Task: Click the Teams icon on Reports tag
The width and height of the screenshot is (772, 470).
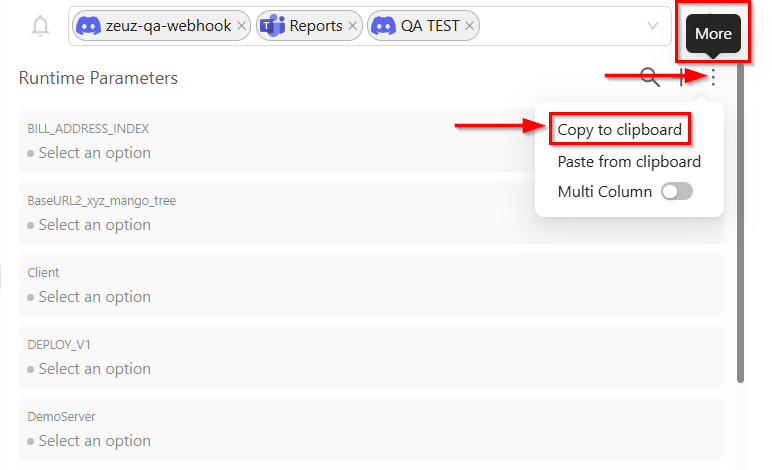Action: click(x=272, y=26)
